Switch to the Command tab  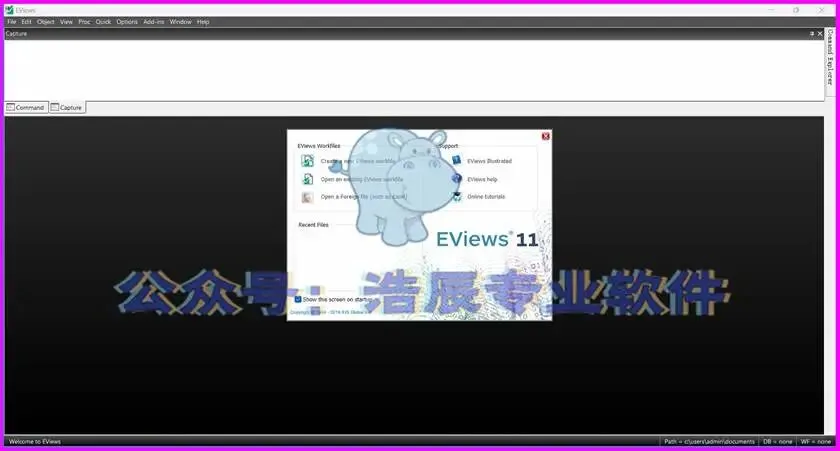pyautogui.click(x=26, y=108)
